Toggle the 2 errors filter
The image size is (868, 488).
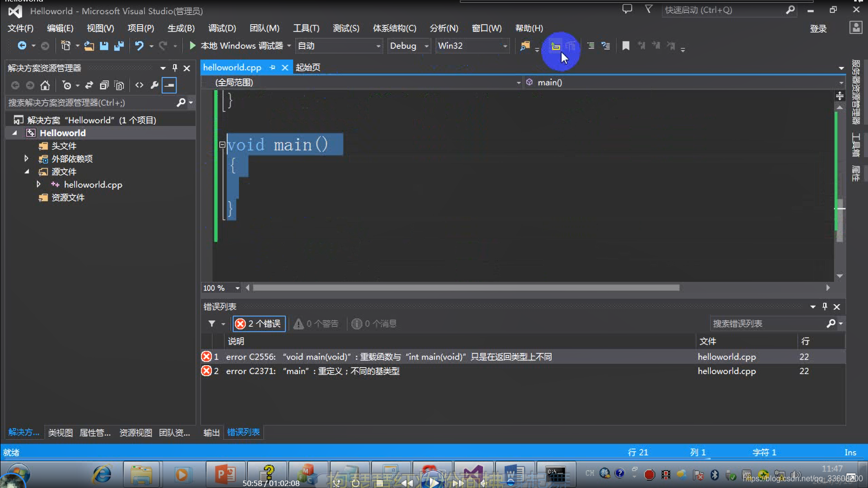[x=259, y=323]
